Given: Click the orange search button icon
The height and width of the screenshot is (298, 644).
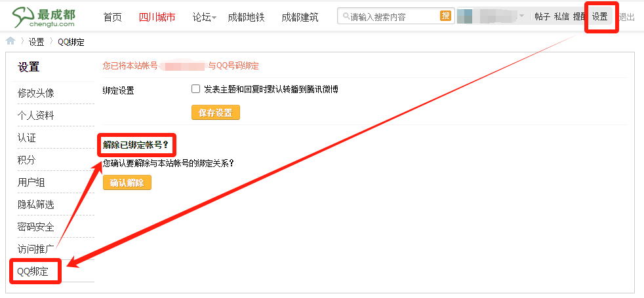Looking at the screenshot, I should point(445,16).
